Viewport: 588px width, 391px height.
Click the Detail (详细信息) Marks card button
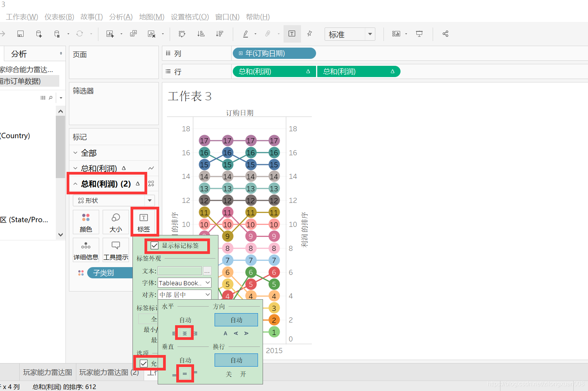coord(86,250)
